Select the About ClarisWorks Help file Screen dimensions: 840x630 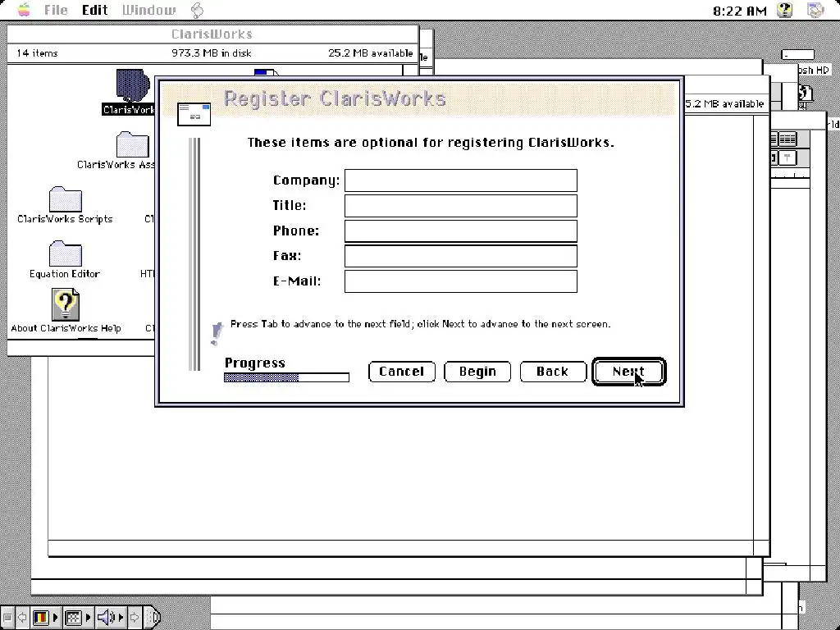(x=66, y=305)
